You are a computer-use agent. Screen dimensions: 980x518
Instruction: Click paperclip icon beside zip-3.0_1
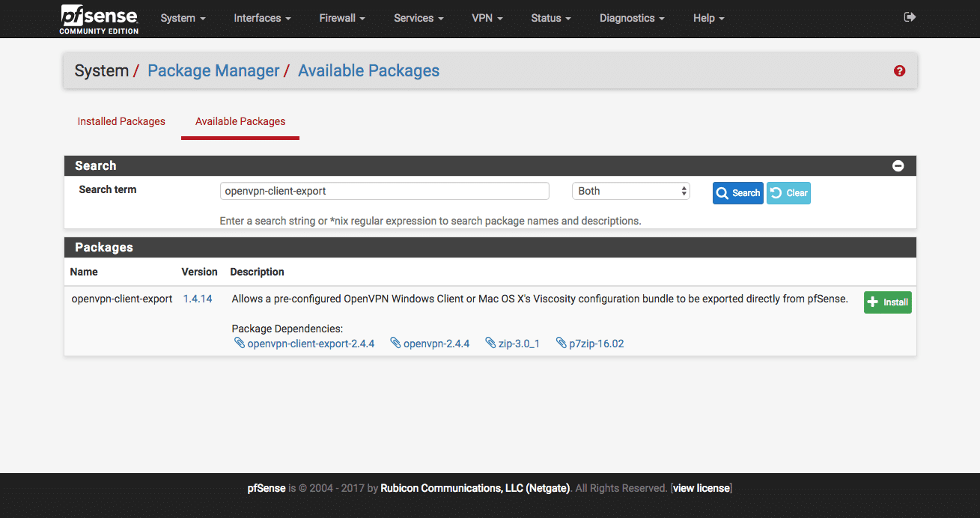(490, 343)
